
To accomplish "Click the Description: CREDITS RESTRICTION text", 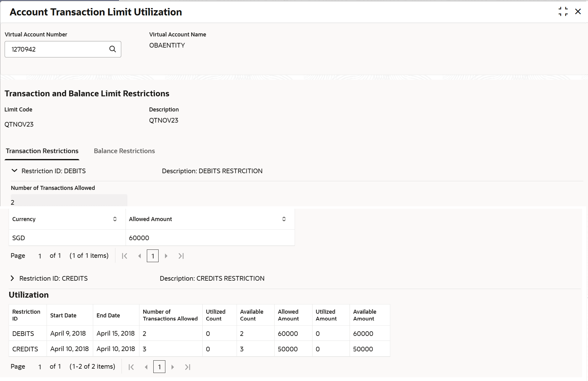I will 212,278.
